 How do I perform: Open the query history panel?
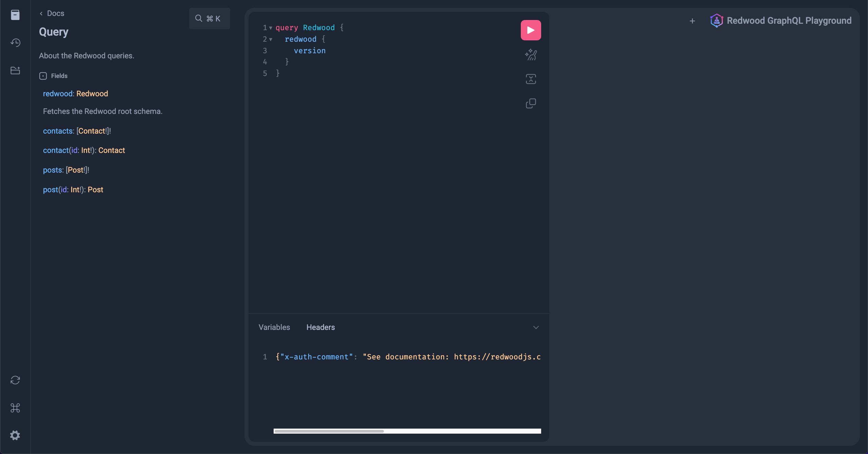click(15, 43)
